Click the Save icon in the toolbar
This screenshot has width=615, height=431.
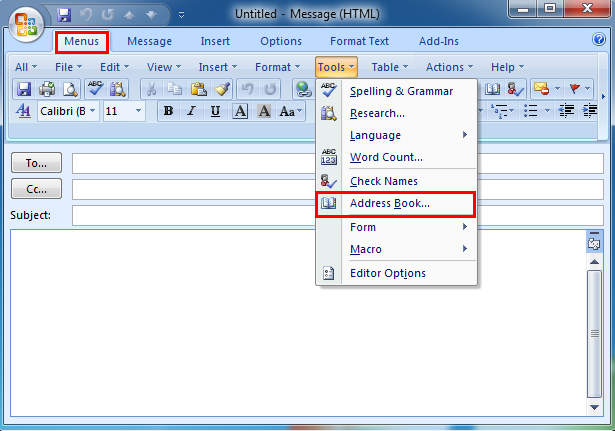point(24,89)
